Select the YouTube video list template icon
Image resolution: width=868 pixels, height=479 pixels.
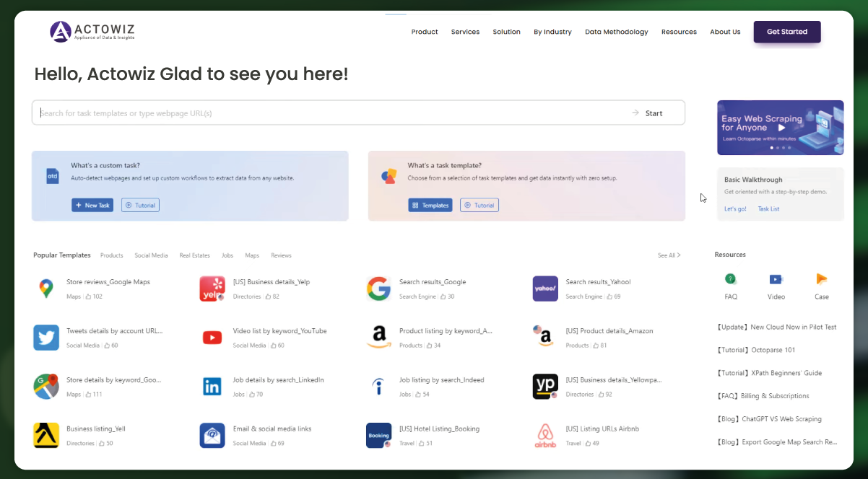pyautogui.click(x=212, y=338)
